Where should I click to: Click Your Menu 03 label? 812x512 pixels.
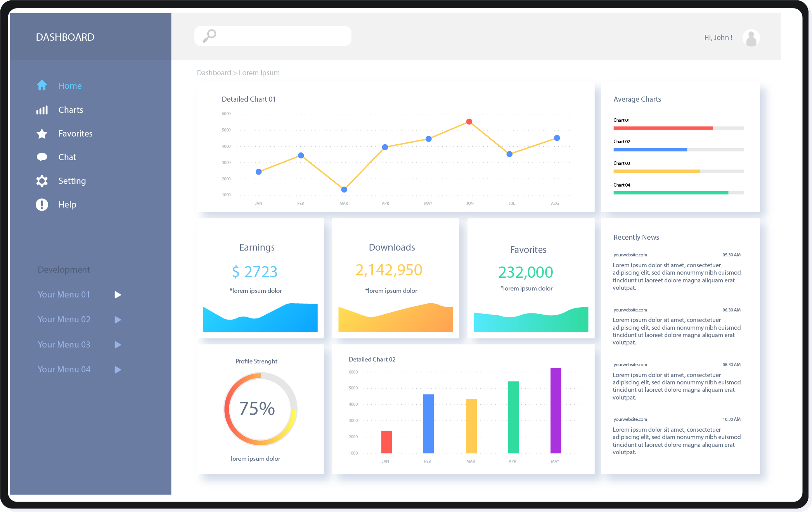pyautogui.click(x=64, y=344)
